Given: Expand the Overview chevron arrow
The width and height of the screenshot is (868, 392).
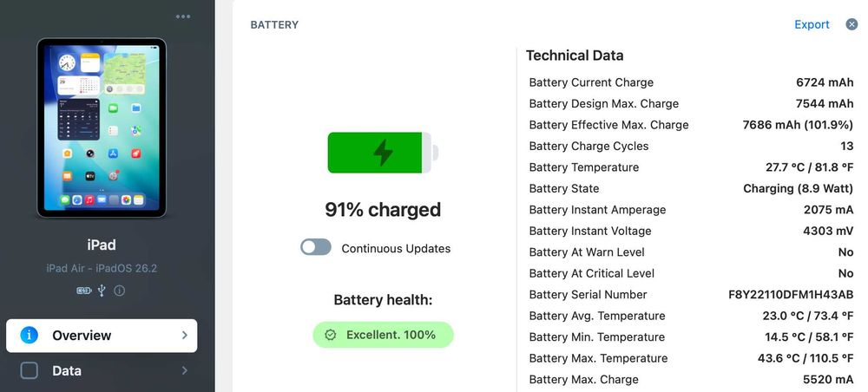Looking at the screenshot, I should (184, 336).
